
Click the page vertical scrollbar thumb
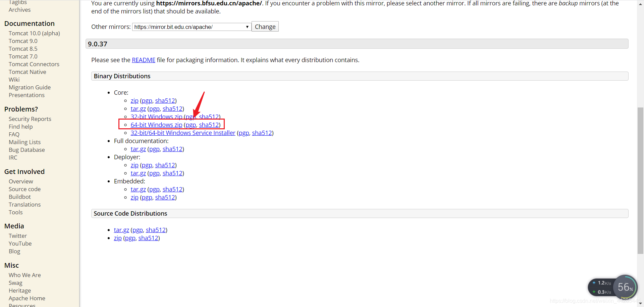tap(640, 181)
